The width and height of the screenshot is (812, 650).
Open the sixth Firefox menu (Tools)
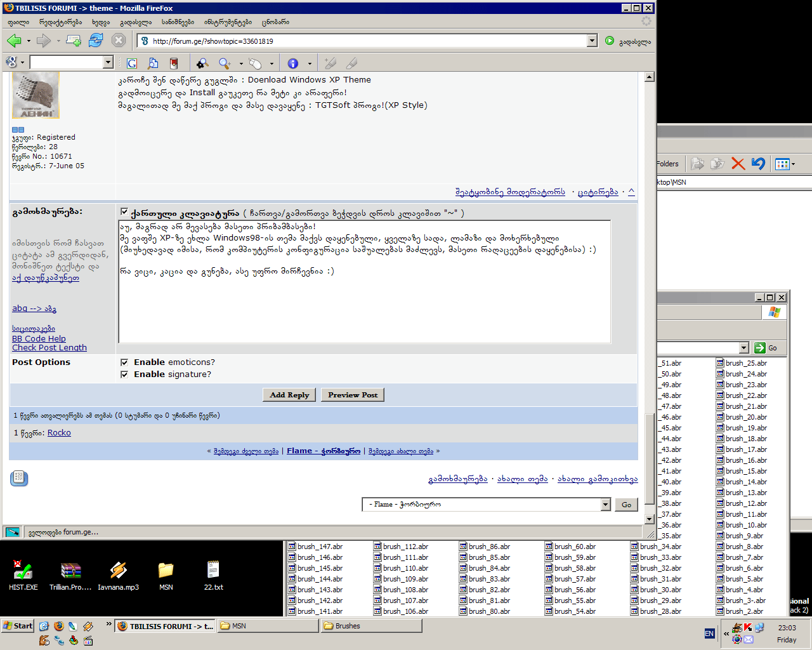pos(228,22)
